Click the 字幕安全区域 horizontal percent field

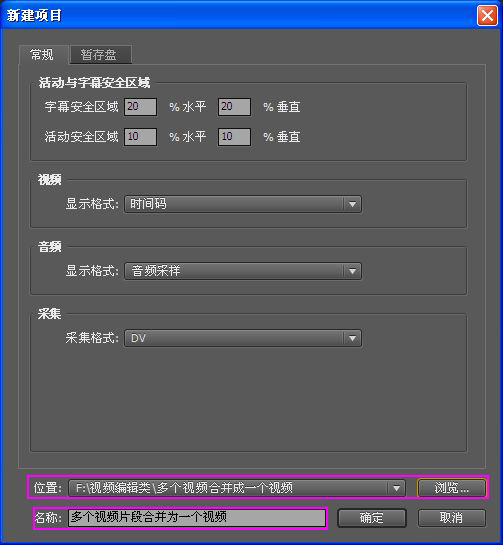(x=140, y=107)
